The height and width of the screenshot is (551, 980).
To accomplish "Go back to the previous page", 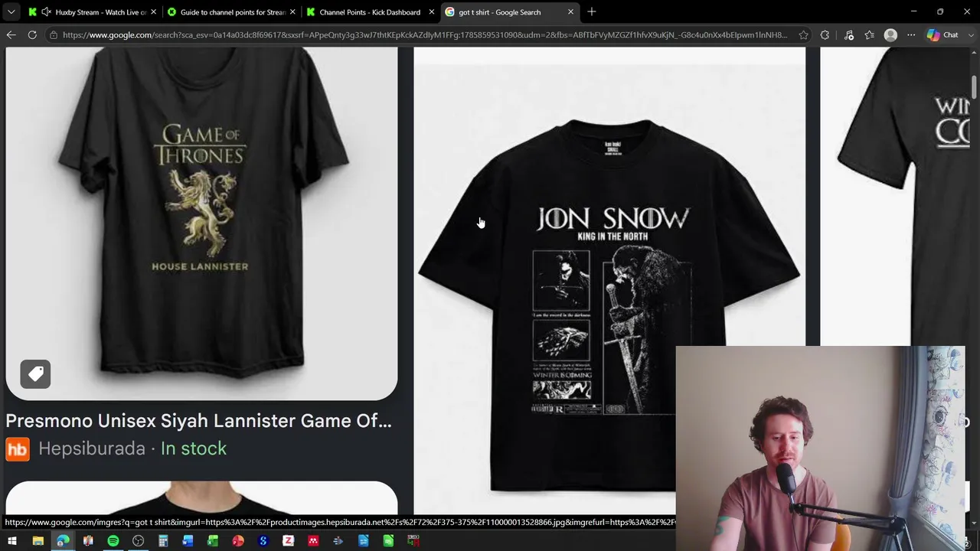I will 11,35.
